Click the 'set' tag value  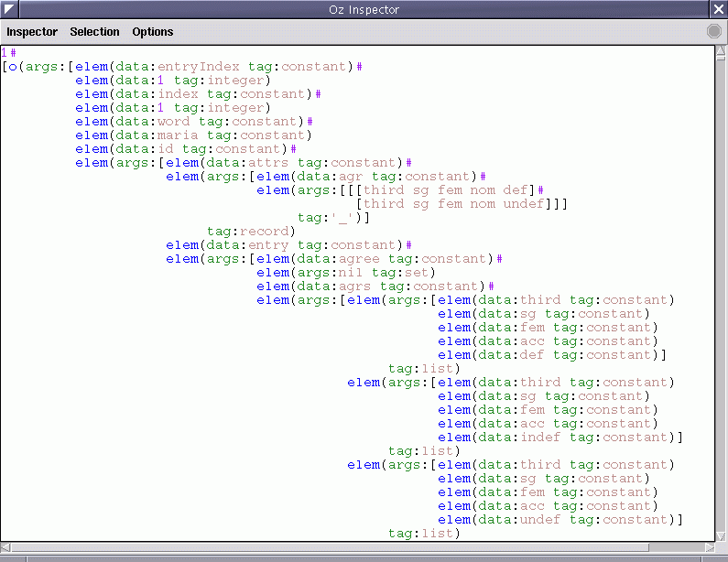tap(417, 273)
